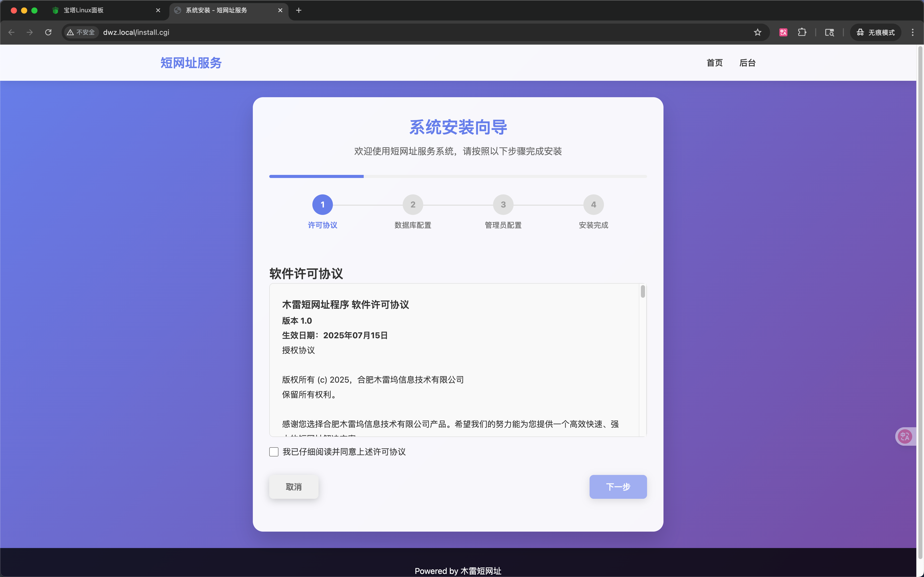Open the translate extension icon in toolbar
This screenshot has height=577, width=924.
click(x=783, y=32)
